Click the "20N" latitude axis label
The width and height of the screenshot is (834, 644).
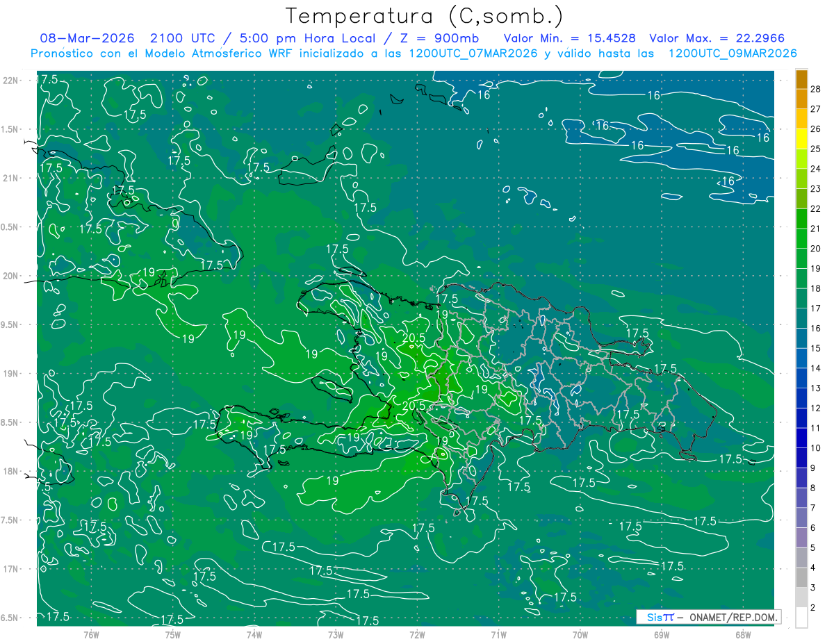(10, 276)
